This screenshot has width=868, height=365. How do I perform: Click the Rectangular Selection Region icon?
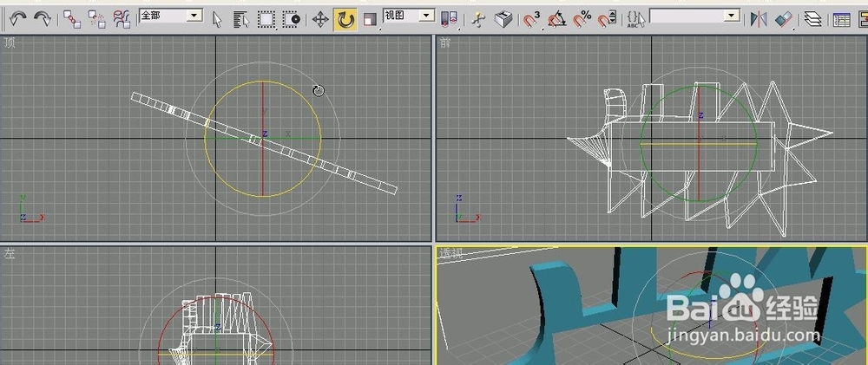266,20
